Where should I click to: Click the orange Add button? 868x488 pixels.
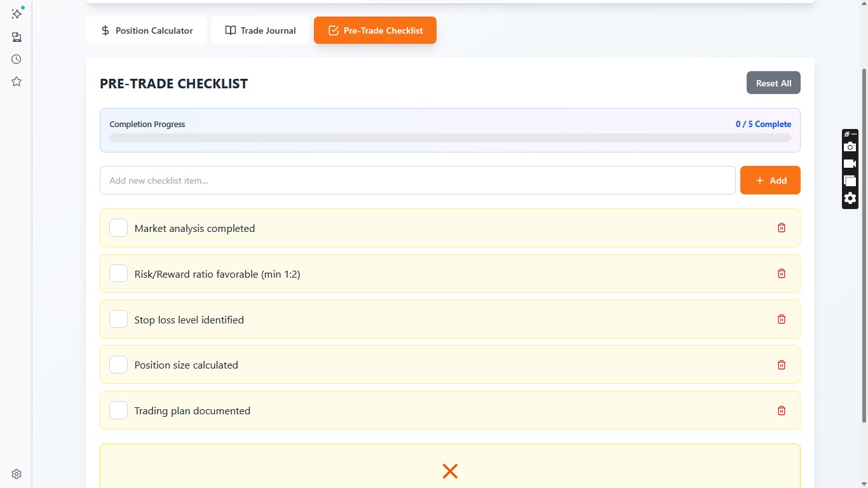770,180
